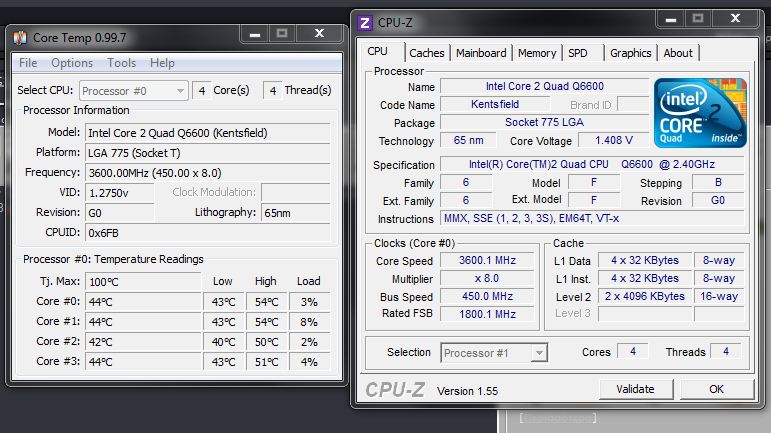Open the File menu in Core Temp
The image size is (771, 433).
[x=28, y=63]
